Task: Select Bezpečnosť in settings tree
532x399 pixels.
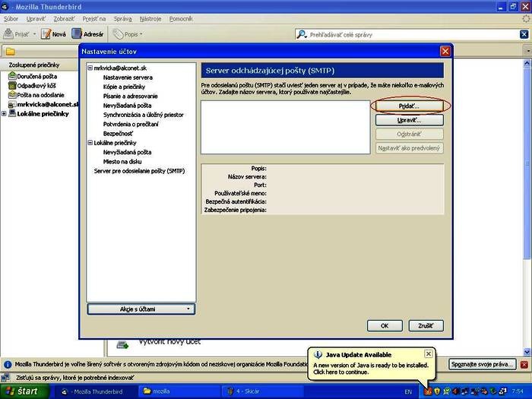Action: click(119, 134)
